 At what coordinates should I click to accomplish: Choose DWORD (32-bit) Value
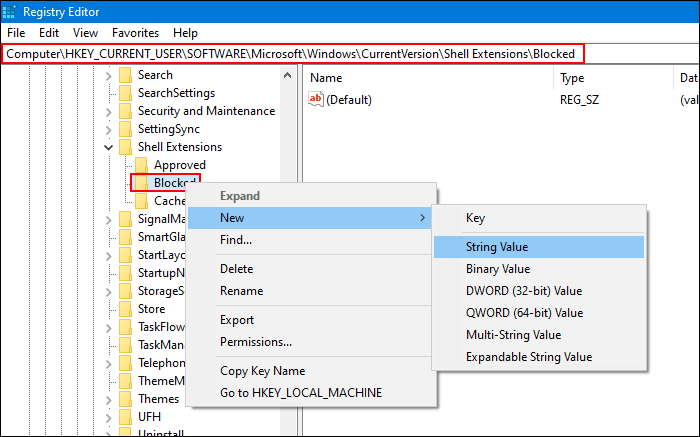(539, 291)
